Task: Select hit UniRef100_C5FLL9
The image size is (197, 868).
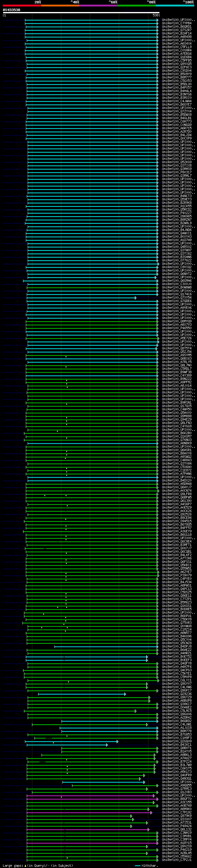Action: pos(177,47)
